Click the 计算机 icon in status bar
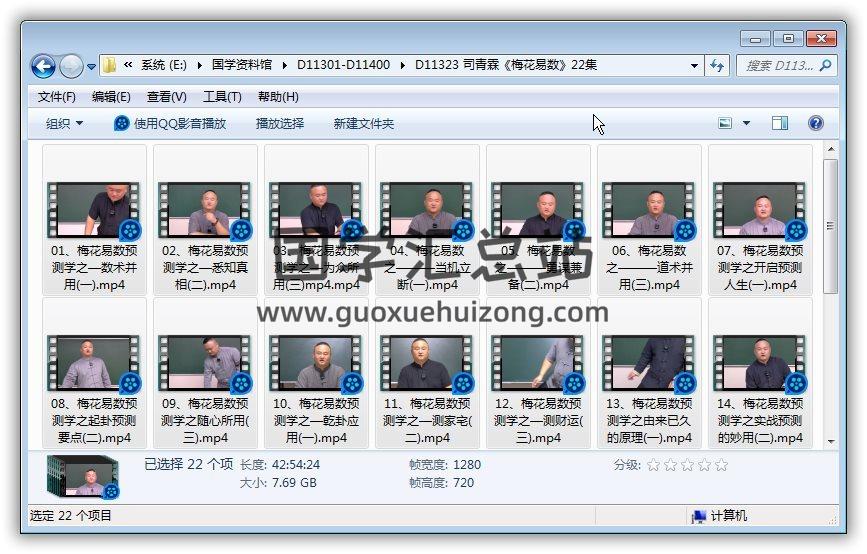This screenshot has height=554, width=867. coord(700,516)
